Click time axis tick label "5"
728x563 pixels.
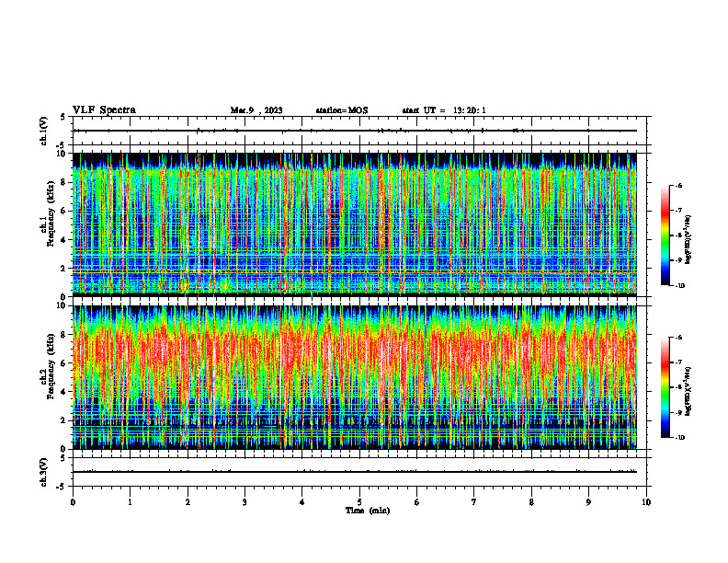(359, 501)
